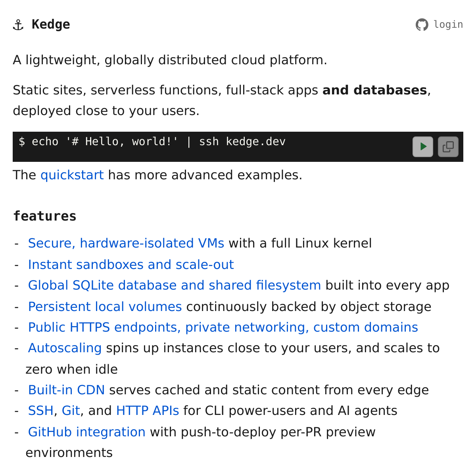Screen dimensions: 476x476
Task: Open the HTTP APIs link
Action: point(148,411)
